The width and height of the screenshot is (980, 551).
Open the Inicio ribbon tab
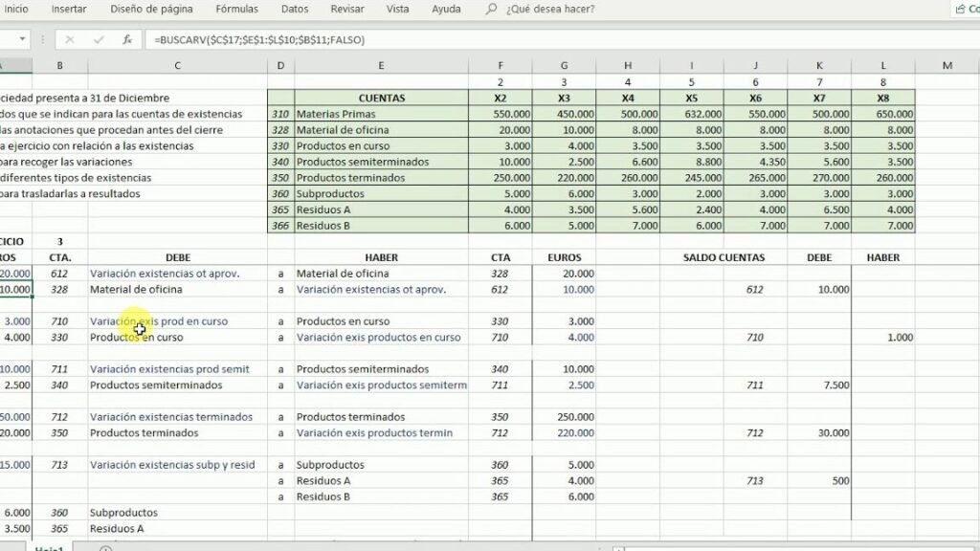point(16,9)
